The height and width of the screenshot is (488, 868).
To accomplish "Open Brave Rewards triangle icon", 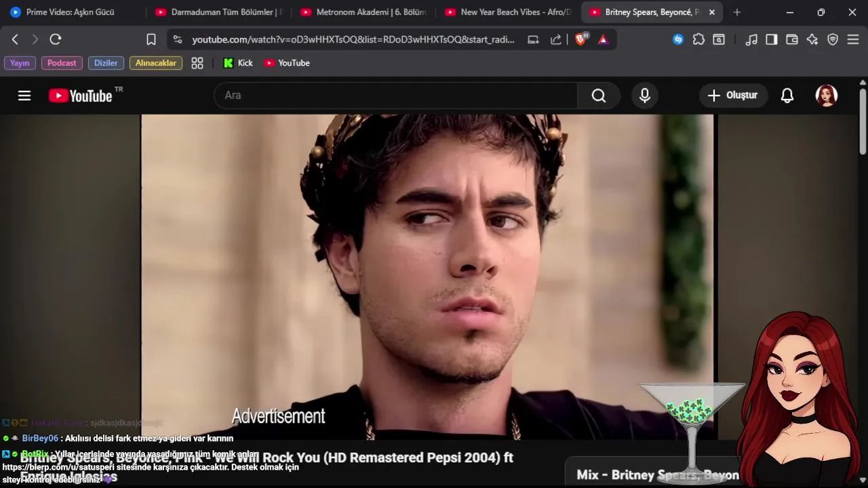I will tap(603, 39).
